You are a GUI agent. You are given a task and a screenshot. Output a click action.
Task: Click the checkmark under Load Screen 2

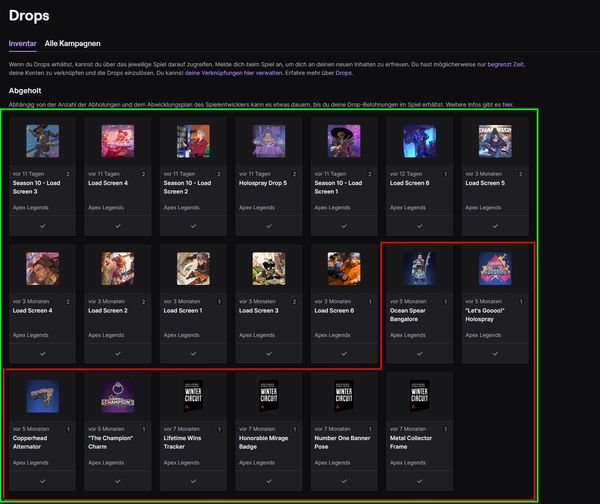coord(118,354)
